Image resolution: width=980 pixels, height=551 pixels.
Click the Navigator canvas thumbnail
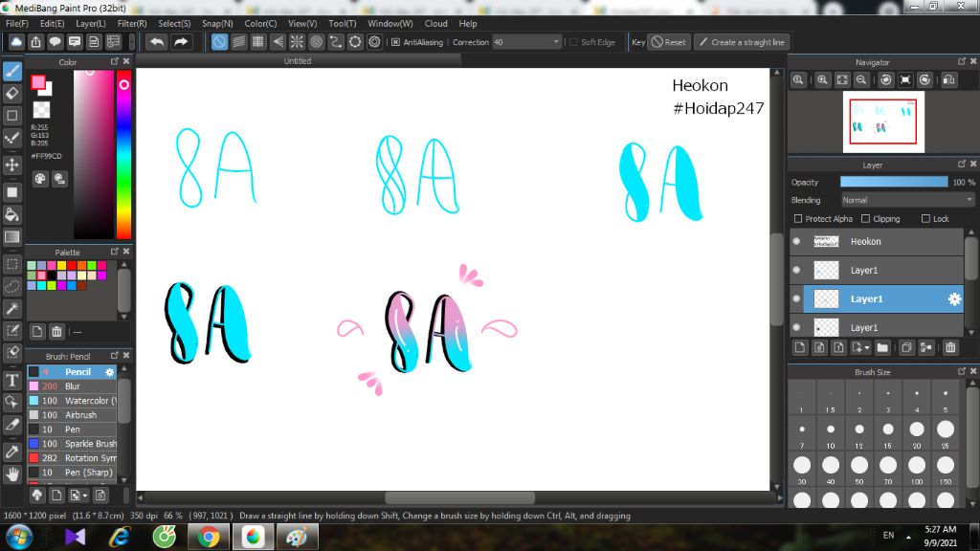883,121
